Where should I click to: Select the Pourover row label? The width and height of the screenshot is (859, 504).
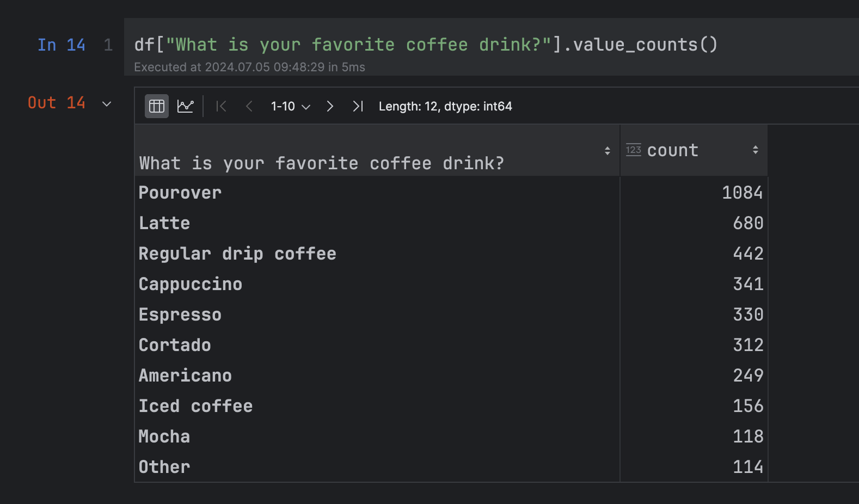click(180, 193)
